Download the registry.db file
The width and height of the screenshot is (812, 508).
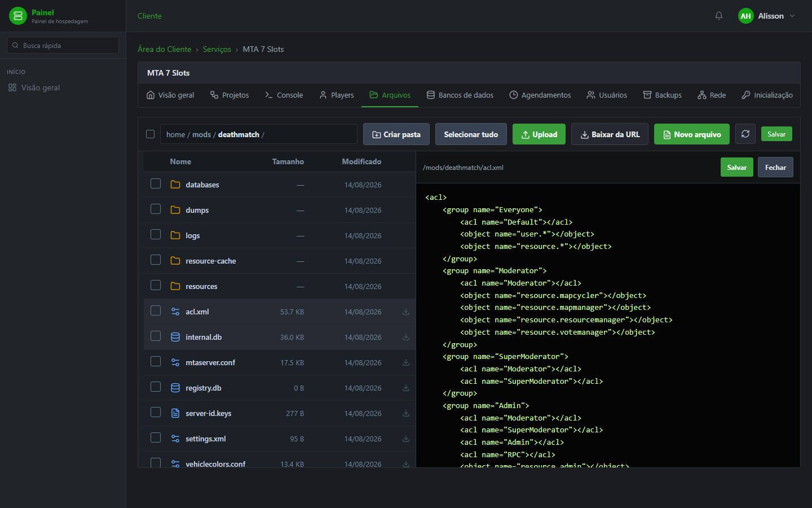406,388
